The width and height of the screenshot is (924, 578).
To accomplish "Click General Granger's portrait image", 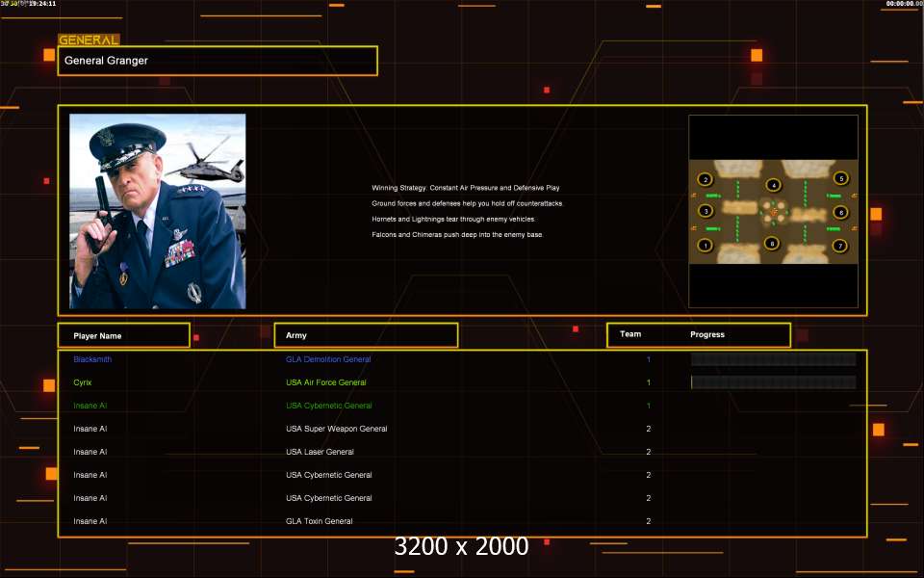I will [157, 211].
